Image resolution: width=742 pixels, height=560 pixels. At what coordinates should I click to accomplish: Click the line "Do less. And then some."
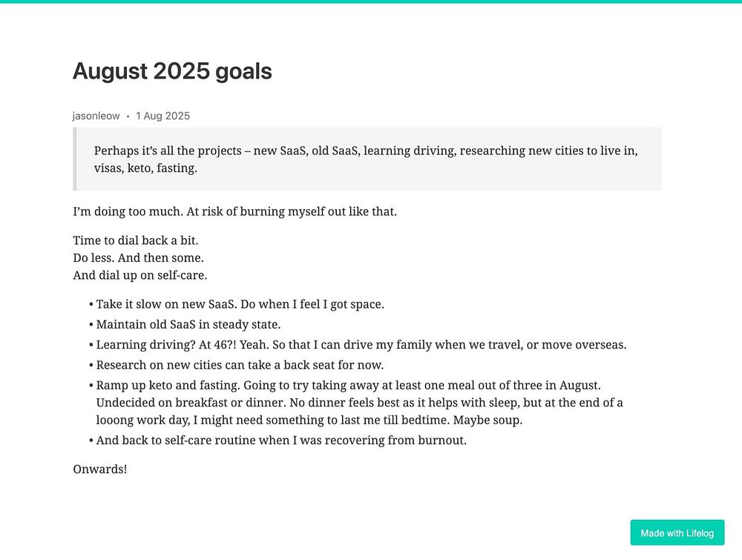[x=138, y=258]
